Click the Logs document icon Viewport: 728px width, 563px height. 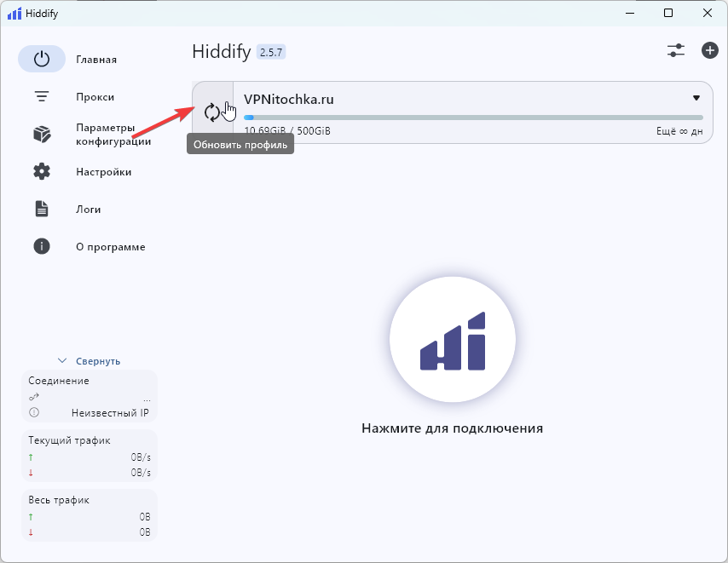tap(42, 210)
